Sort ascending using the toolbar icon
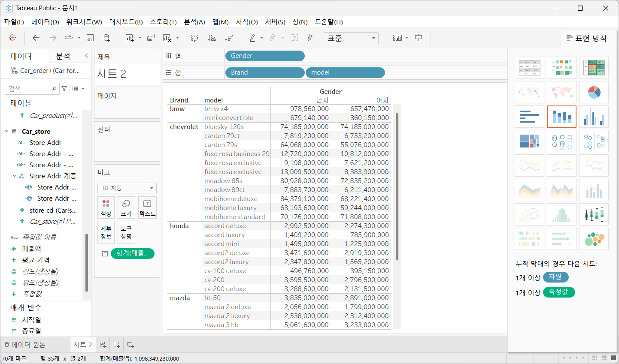The image size is (619, 364). click(212, 38)
